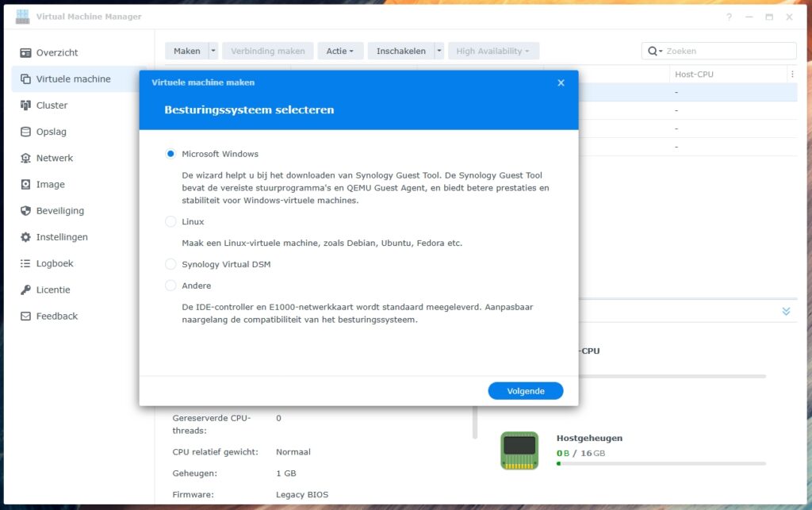The width and height of the screenshot is (812, 510).
Task: Open Beveiliging shield icon
Action: point(25,211)
